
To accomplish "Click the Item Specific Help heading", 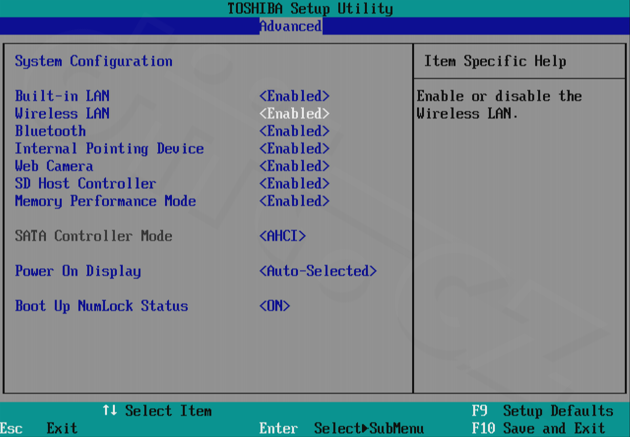I will 495,61.
